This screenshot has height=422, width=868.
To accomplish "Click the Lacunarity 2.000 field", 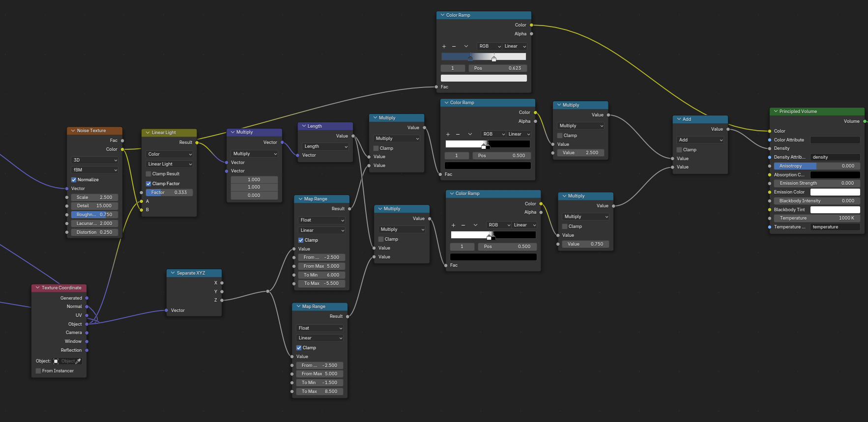I will point(95,224).
